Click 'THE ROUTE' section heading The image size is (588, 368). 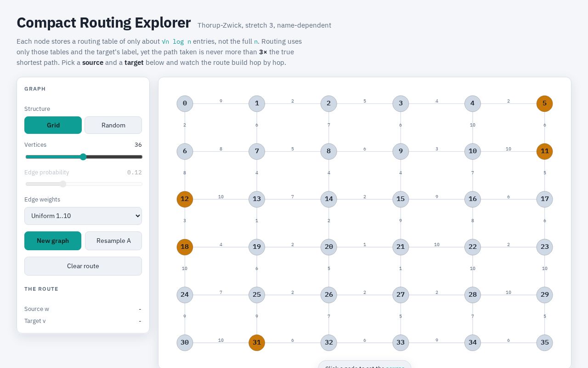[x=41, y=289]
